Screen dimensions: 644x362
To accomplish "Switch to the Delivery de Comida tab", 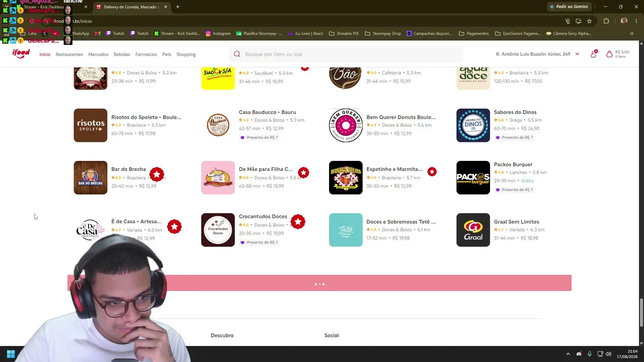I will (x=131, y=7).
